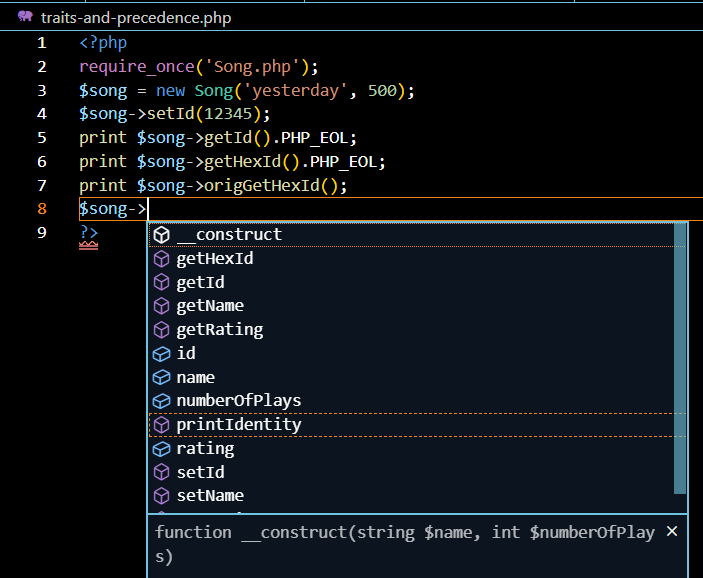Click the PHP elephant file icon in tab
This screenshot has width=703, height=578.
point(25,17)
